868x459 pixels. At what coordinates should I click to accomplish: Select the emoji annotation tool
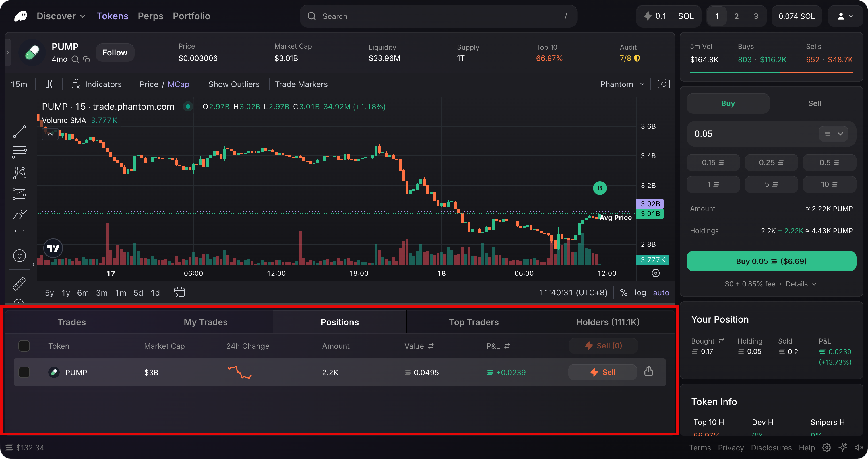[x=20, y=256]
